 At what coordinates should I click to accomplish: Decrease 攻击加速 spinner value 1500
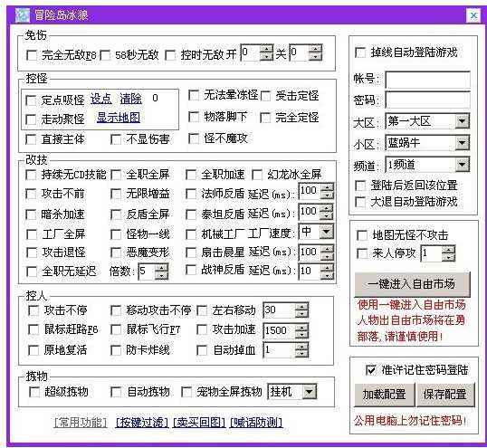(x=302, y=335)
